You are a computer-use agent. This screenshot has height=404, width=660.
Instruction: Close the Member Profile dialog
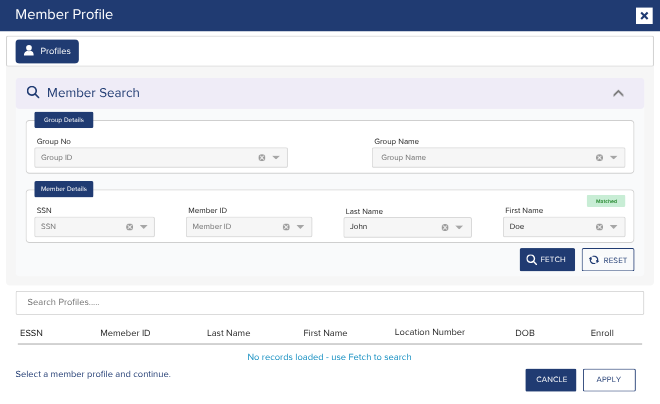point(644,16)
